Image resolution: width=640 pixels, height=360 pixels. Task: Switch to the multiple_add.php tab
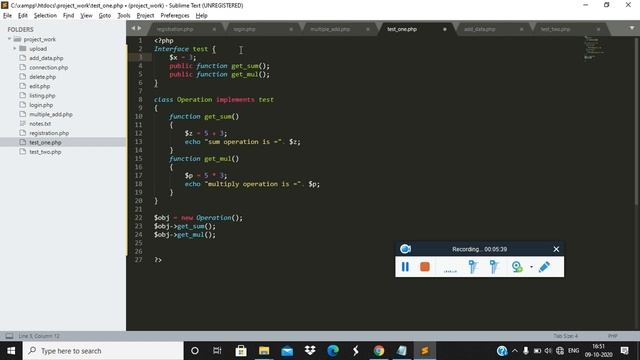pyautogui.click(x=330, y=29)
